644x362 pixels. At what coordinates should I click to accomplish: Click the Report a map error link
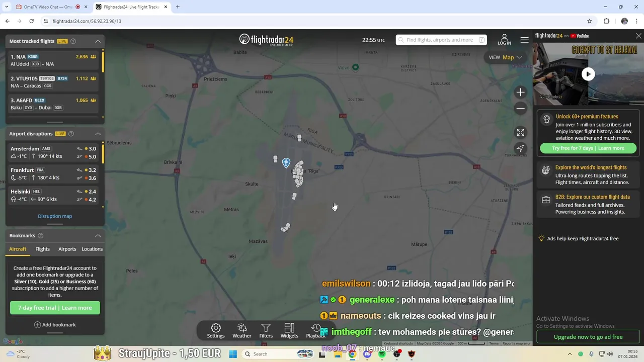(516, 343)
